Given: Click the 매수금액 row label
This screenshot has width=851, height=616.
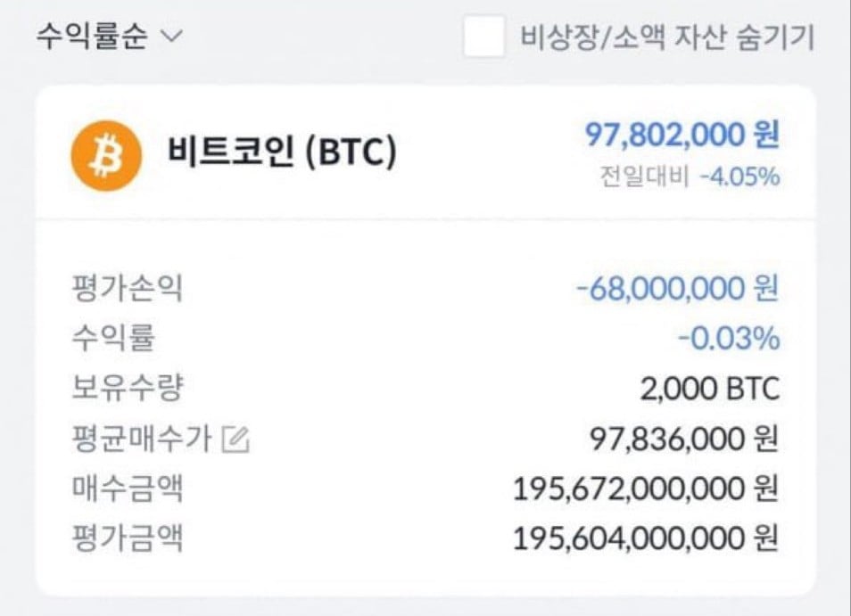Looking at the screenshot, I should coord(127,489).
